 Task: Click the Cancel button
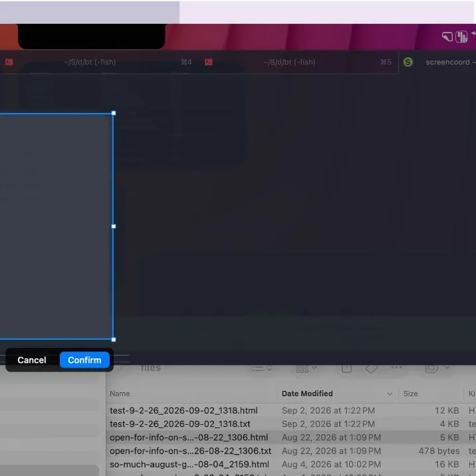[x=32, y=360]
